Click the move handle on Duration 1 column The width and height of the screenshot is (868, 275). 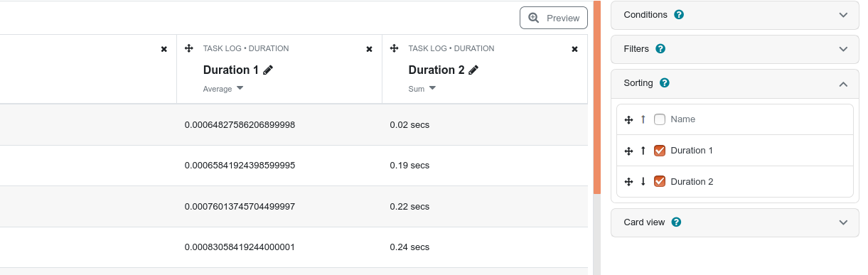coord(188,48)
